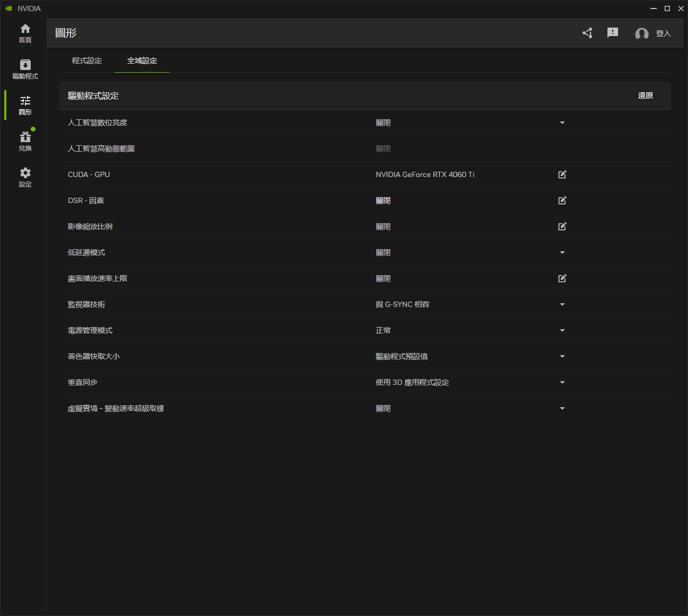Open the 人工智慧數位亮度 dropdown
The height and width of the screenshot is (616, 688).
pos(562,122)
